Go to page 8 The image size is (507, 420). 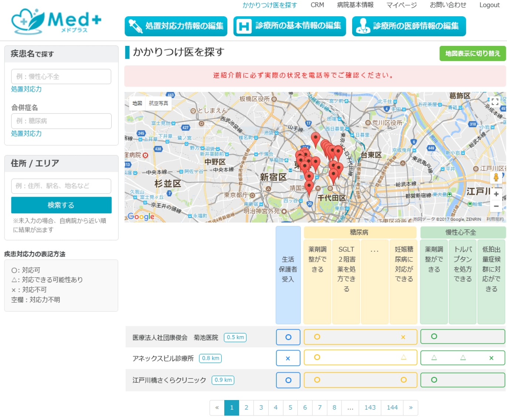(334, 408)
